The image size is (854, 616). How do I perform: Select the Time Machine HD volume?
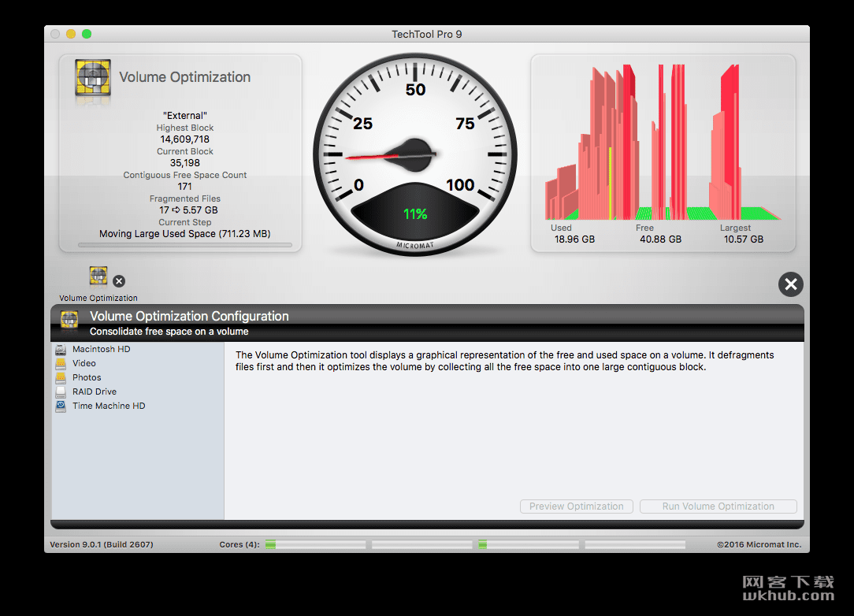[x=138, y=406]
